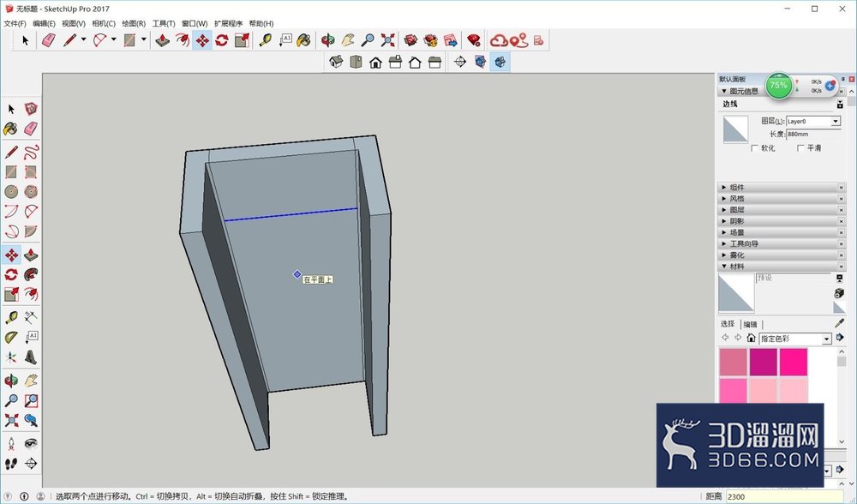Viewport: 857px width, 504px height.
Task: Pick the dusty pink swatch in top row
Action: 733,362
